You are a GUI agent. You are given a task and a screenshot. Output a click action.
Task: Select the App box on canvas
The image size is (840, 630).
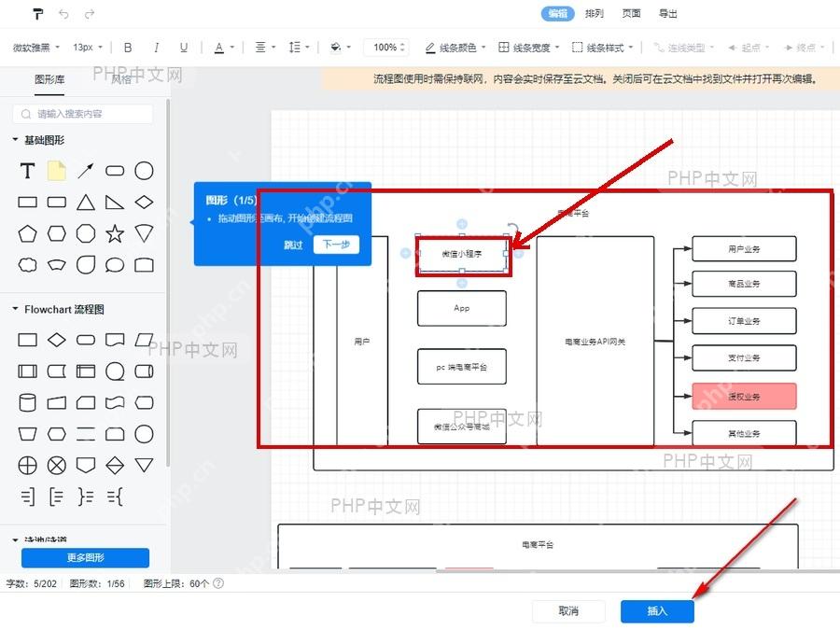pyautogui.click(x=461, y=308)
